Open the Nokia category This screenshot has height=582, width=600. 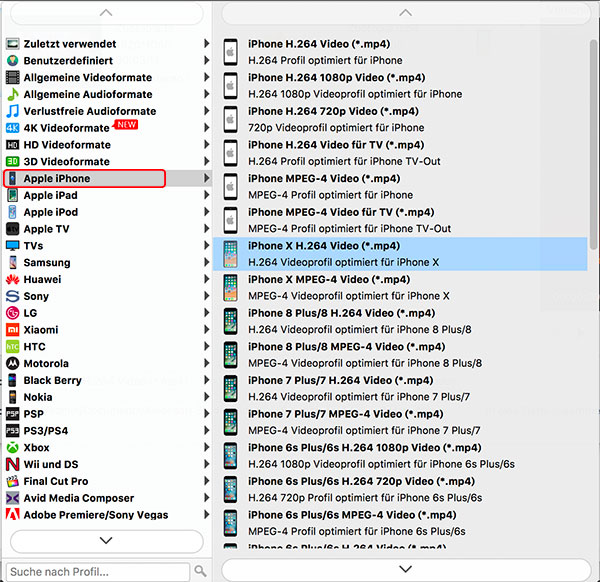(107, 397)
